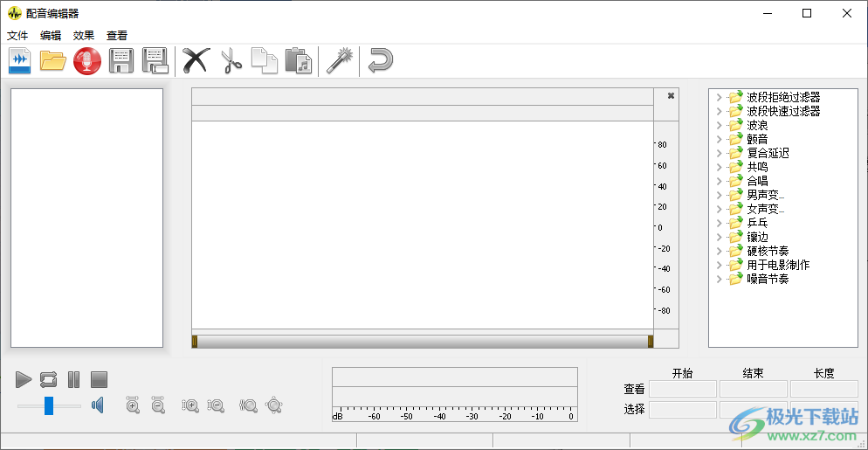Viewport: 868px width, 450px height.
Task: Expand the 合唱 tree node
Action: click(x=719, y=182)
